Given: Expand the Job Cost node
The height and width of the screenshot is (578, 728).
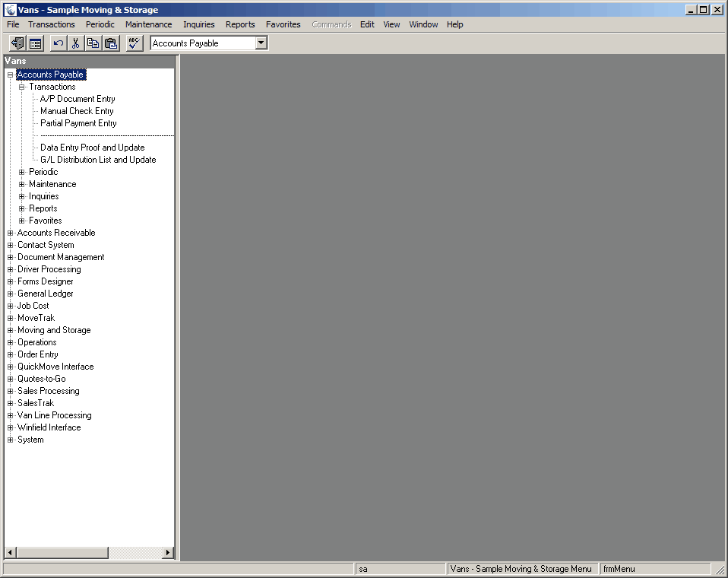Looking at the screenshot, I should click(x=10, y=306).
